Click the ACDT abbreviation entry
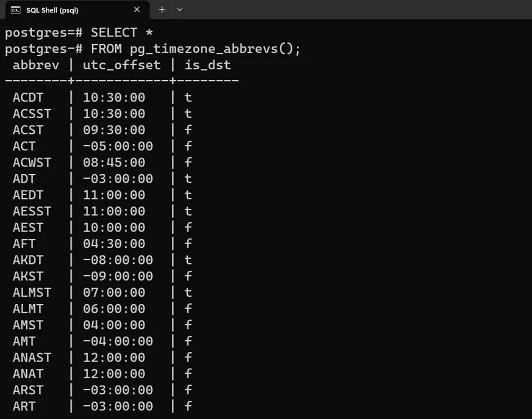The height and width of the screenshot is (419, 532). click(x=28, y=98)
